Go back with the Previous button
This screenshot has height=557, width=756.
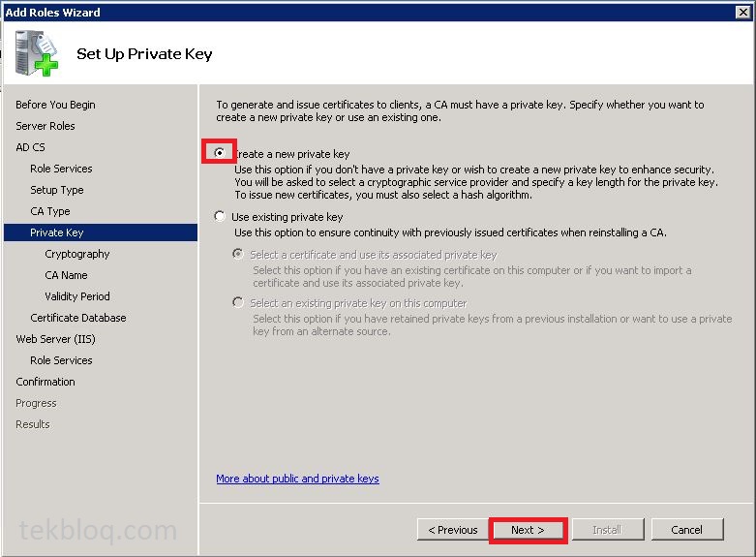coord(453,530)
